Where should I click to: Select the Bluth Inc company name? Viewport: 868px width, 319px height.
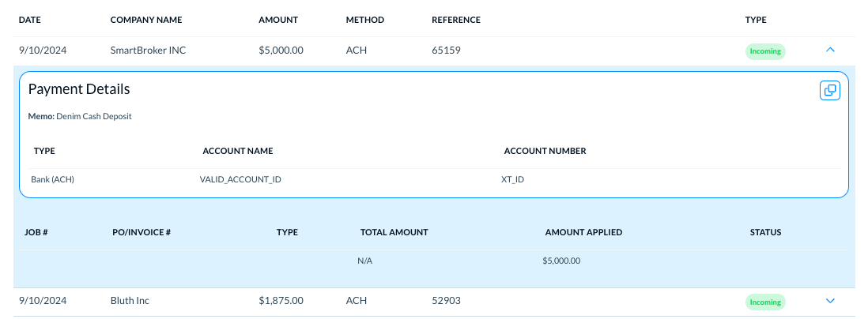pos(130,301)
